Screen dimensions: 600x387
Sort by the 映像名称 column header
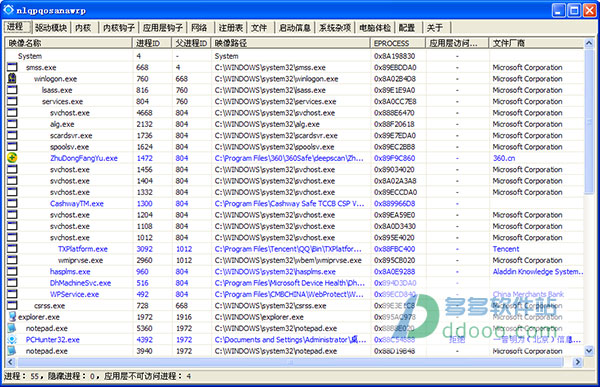(69, 43)
